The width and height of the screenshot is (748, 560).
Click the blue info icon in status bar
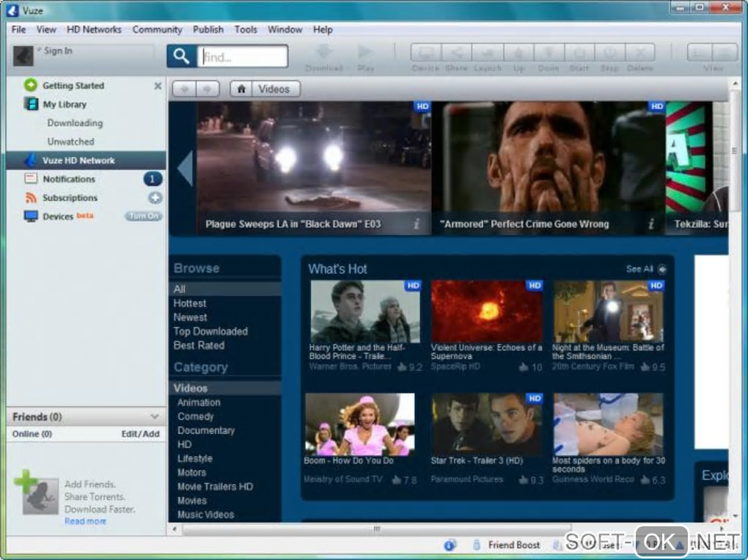pyautogui.click(x=450, y=545)
